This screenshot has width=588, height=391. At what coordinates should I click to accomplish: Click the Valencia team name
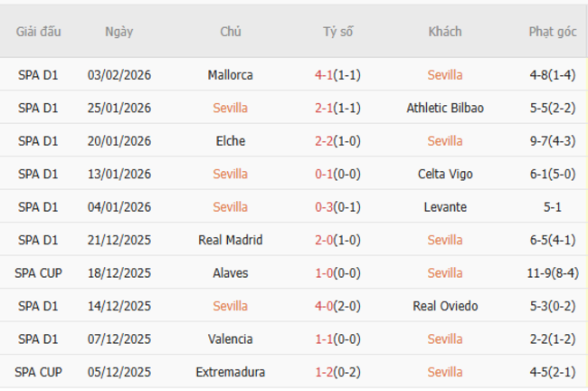(x=230, y=339)
